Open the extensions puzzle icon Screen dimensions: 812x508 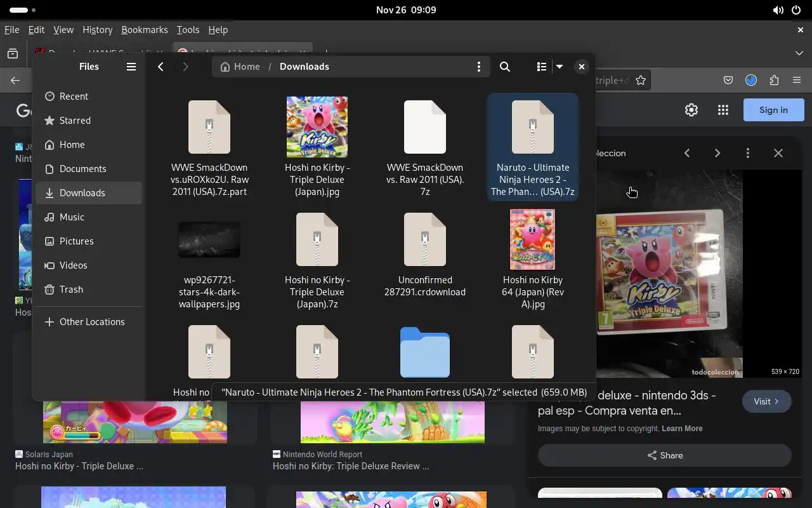coord(774,81)
